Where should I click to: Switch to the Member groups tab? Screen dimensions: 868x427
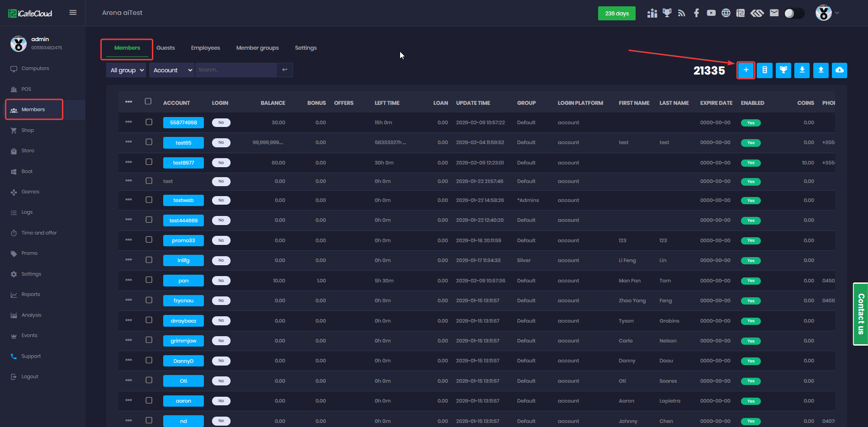tap(257, 48)
